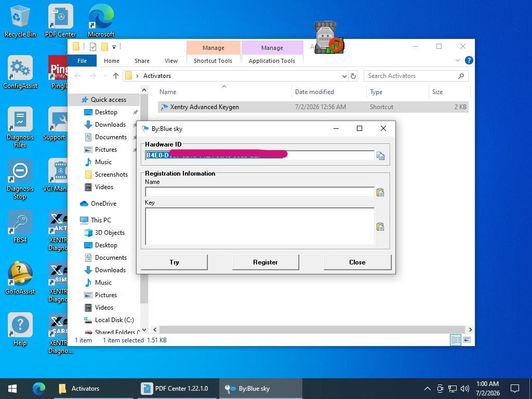Open ConfigAssist desktop icon

20,72
